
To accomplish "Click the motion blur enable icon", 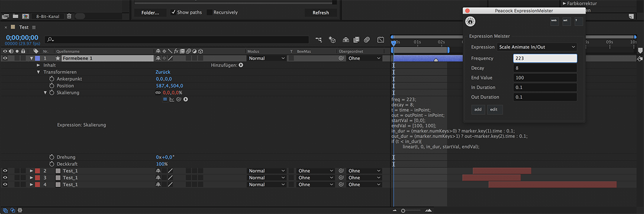I will [x=367, y=40].
